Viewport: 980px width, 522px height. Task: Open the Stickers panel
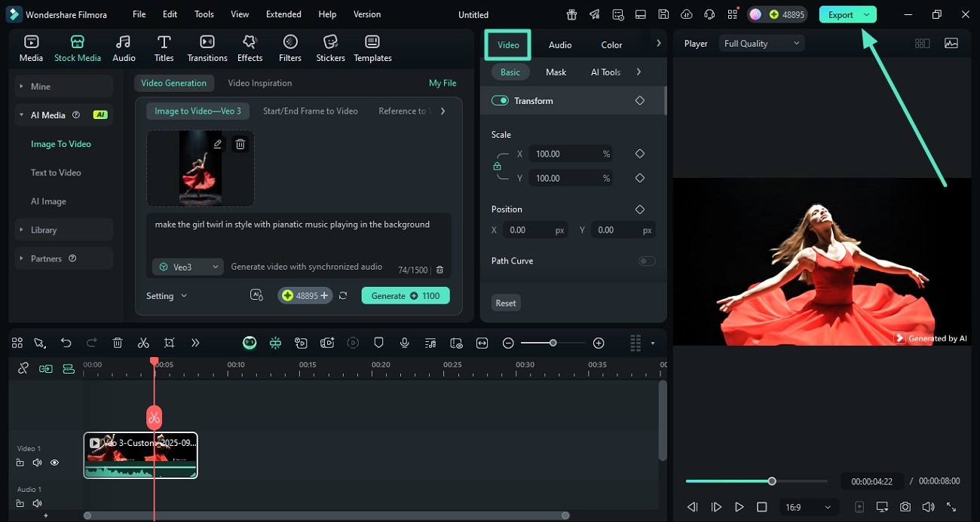coord(330,48)
